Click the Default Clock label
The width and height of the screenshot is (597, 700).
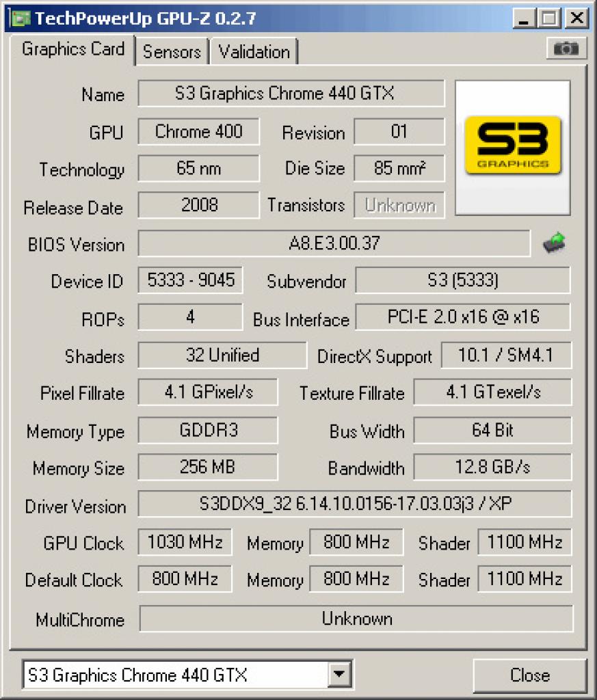coord(74,580)
